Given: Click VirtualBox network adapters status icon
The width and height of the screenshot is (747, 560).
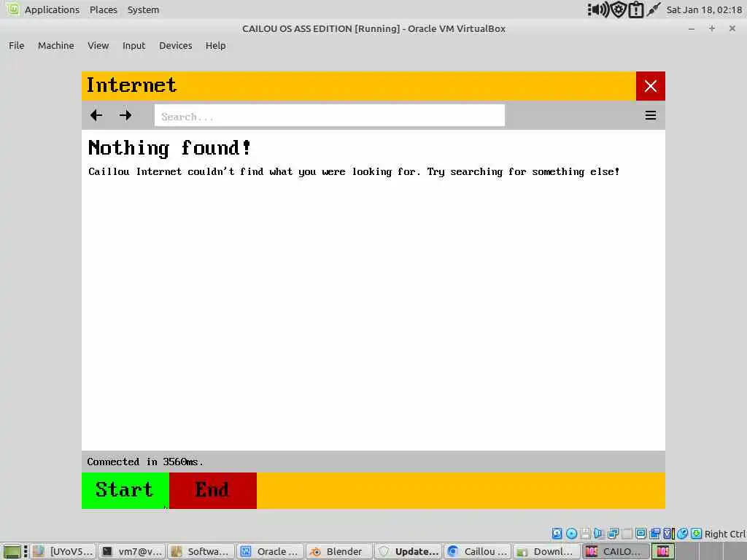Looking at the screenshot, I should [613, 533].
